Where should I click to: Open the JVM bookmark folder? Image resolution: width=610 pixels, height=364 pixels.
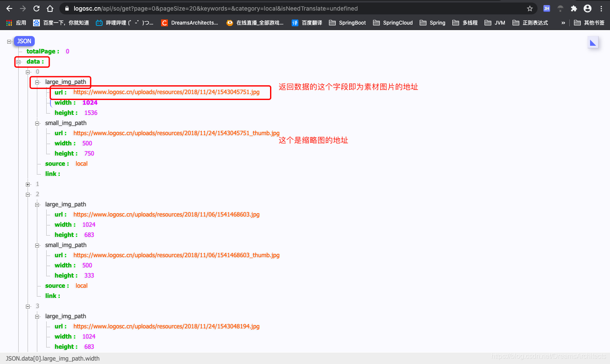[495, 23]
